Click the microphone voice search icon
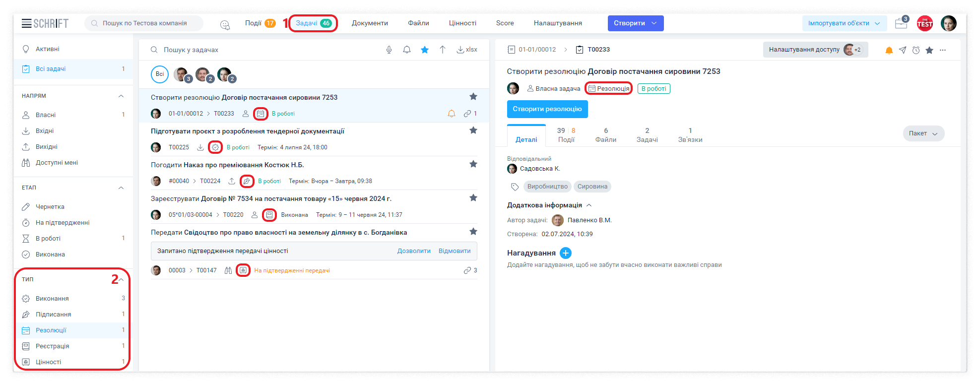The width and height of the screenshot is (980, 385). coord(389,50)
